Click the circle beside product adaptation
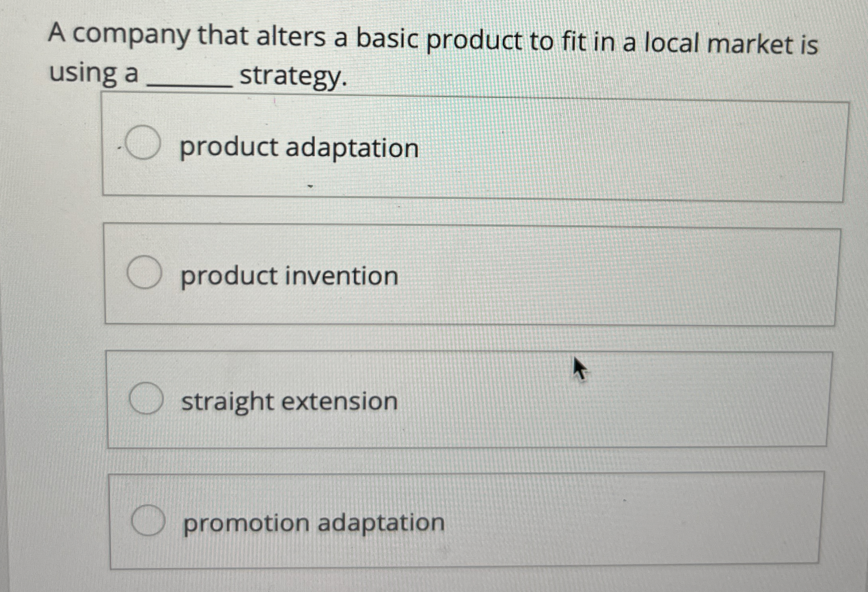This screenshot has height=592, width=868. pyautogui.click(x=144, y=147)
